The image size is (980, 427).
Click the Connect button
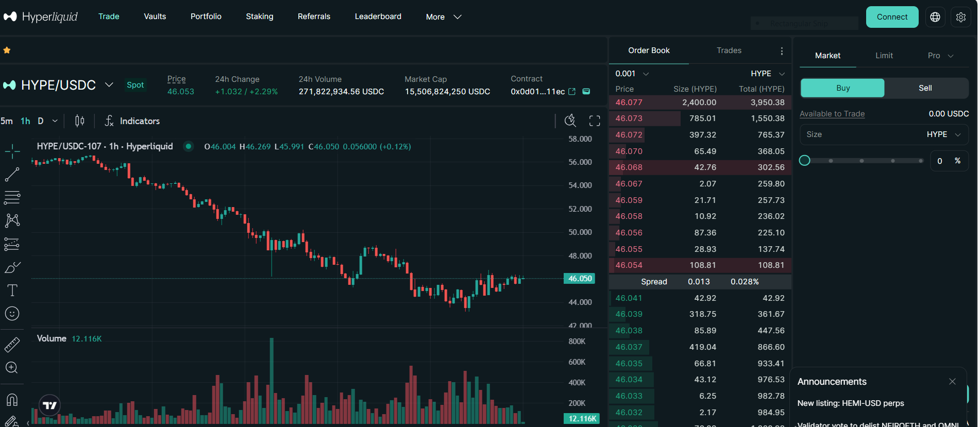[x=892, y=17]
